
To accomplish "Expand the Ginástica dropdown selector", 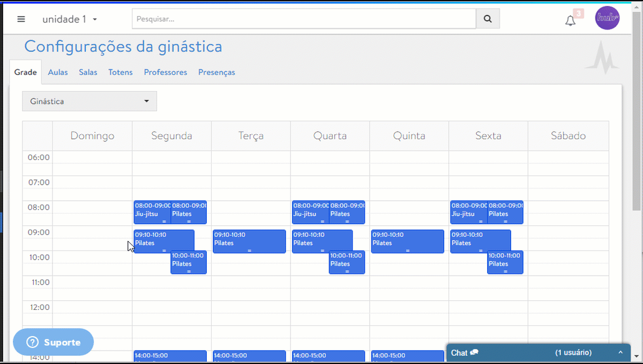I will pyautogui.click(x=89, y=101).
